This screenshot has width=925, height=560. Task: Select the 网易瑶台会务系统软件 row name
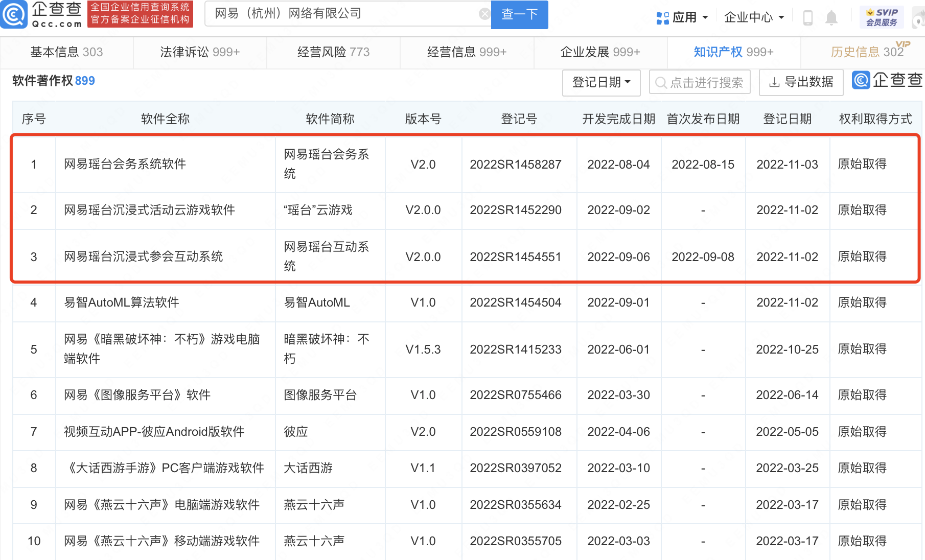tap(125, 164)
